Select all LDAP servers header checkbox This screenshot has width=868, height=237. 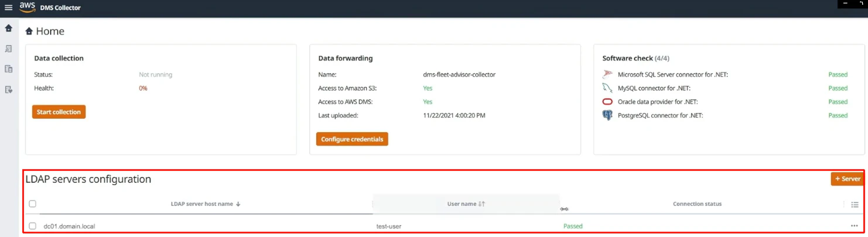coord(33,204)
